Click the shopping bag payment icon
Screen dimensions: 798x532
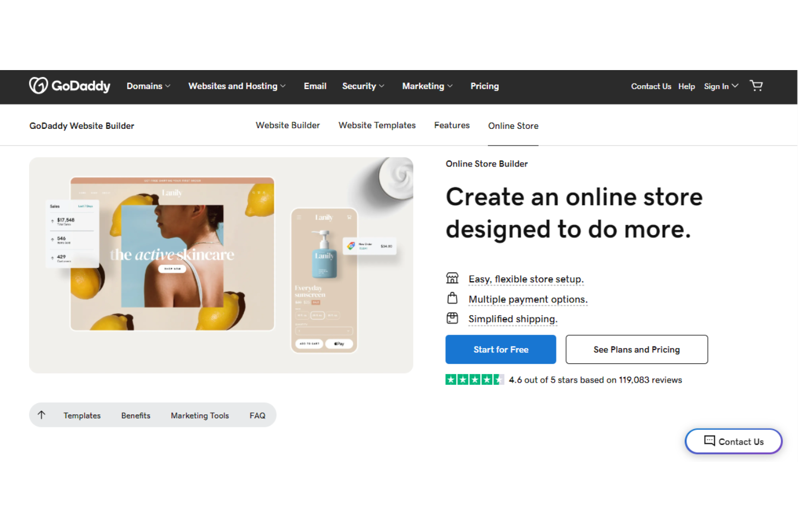click(x=452, y=298)
